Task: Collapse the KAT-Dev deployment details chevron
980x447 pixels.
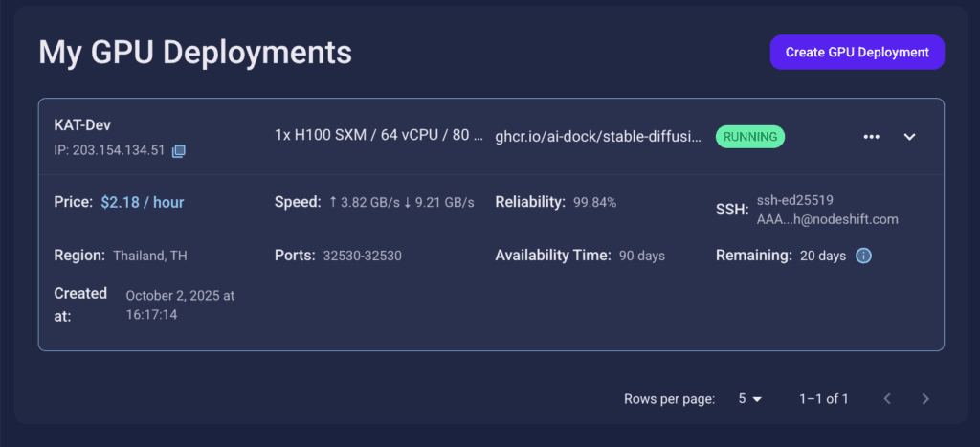Action: pyautogui.click(x=910, y=137)
